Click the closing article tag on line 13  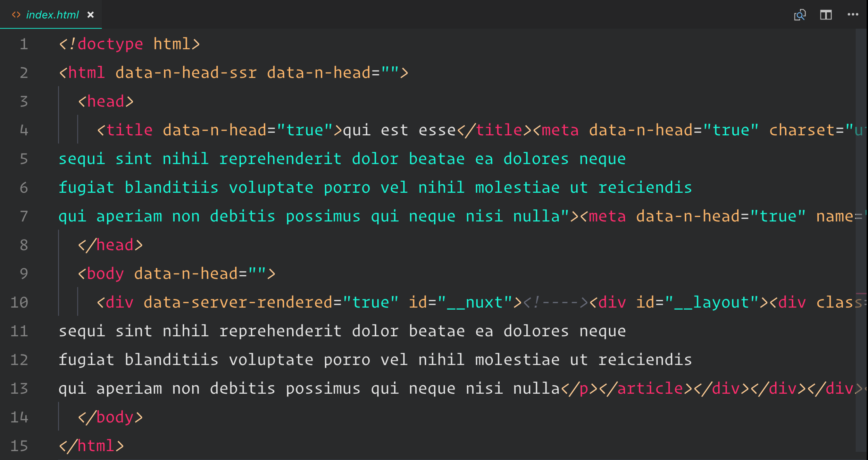click(645, 388)
